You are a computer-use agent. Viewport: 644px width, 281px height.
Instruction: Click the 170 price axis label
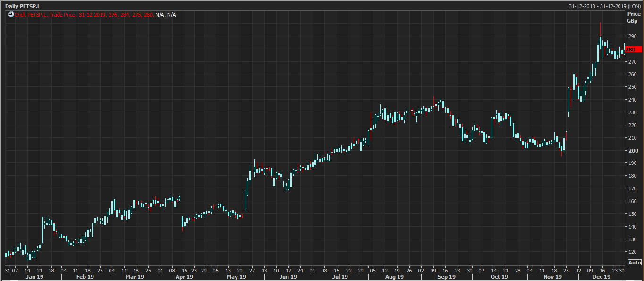[633, 188]
